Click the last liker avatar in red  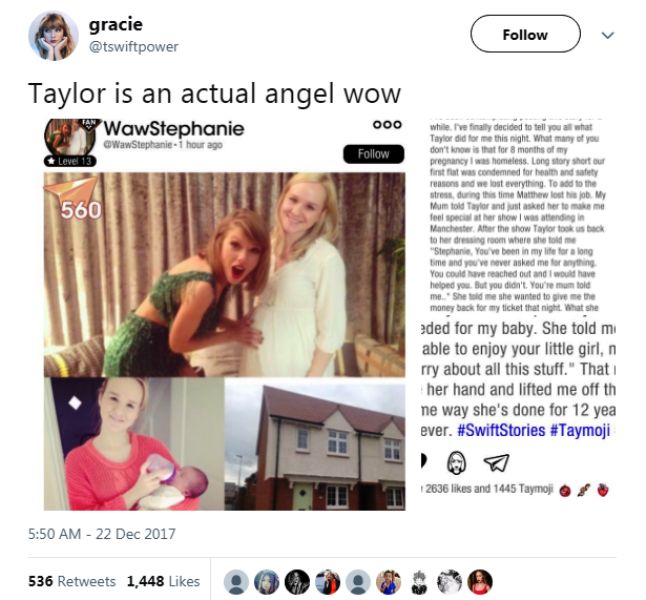pos(480,582)
